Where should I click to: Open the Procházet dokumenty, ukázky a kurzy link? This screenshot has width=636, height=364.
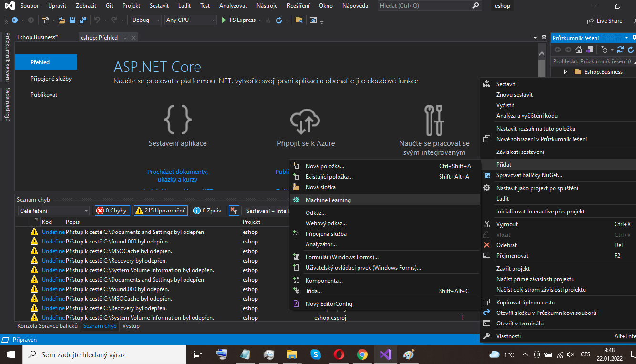[x=177, y=176]
